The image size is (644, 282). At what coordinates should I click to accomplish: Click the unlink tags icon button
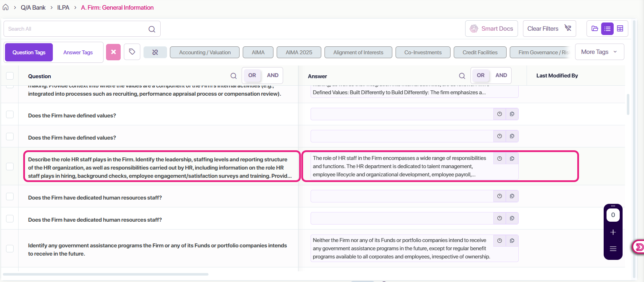(x=155, y=52)
